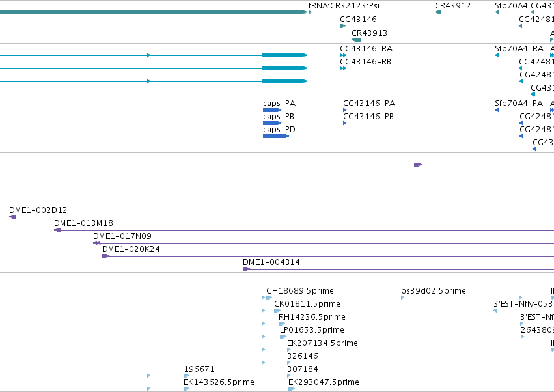Select the RH14236.5prime EST label
This screenshot has height=392, width=554.
click(x=312, y=317)
